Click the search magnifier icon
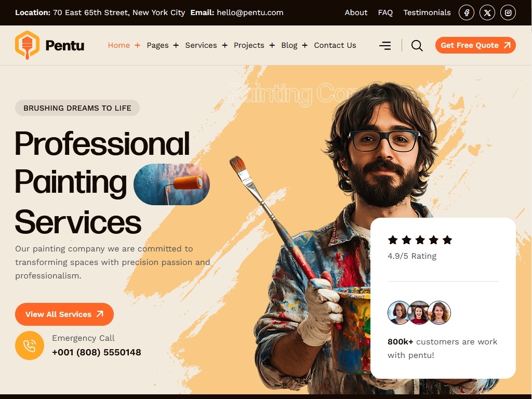The image size is (532, 399). pyautogui.click(x=417, y=46)
